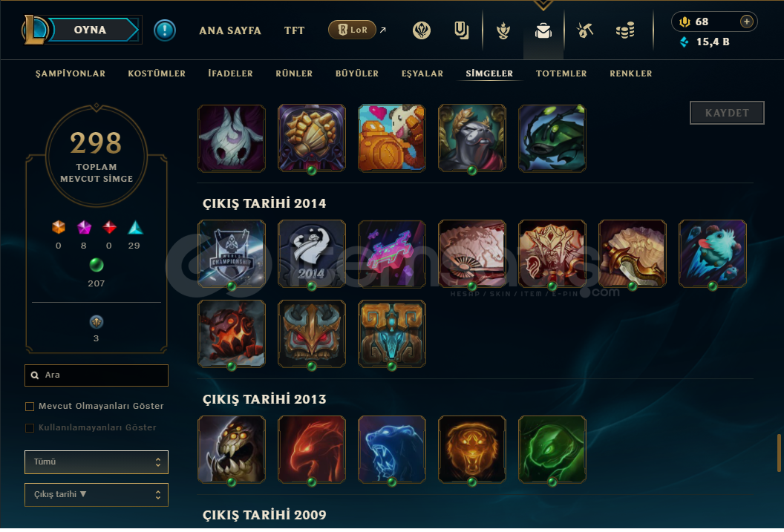Open the crafting hammer icon
784x532 pixels.
click(x=584, y=30)
